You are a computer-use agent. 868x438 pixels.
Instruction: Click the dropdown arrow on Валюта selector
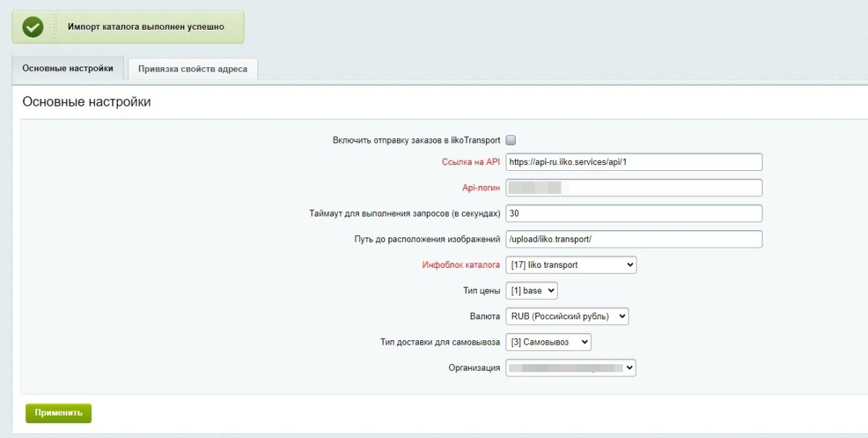click(621, 316)
